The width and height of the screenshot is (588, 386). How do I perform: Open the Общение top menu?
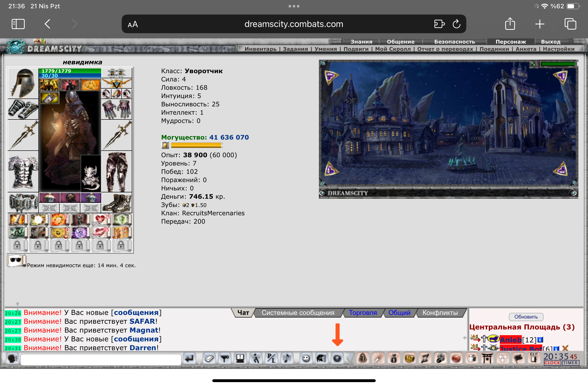(x=400, y=42)
